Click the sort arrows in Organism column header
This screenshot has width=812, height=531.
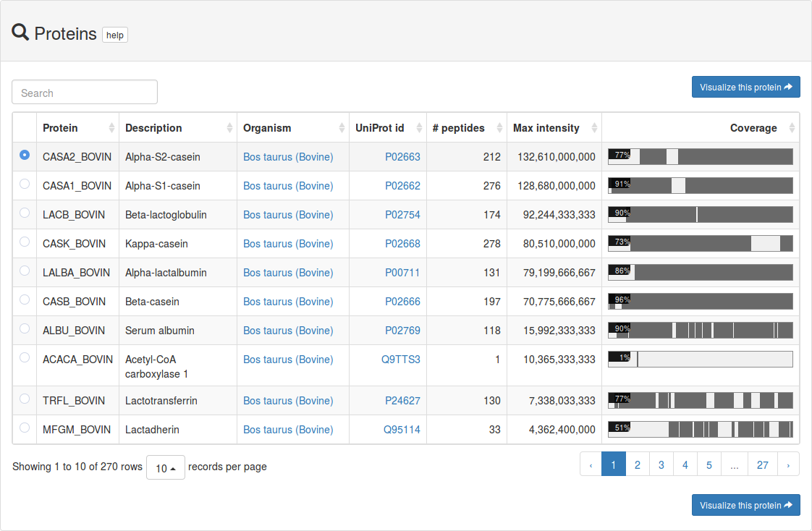tap(342, 128)
